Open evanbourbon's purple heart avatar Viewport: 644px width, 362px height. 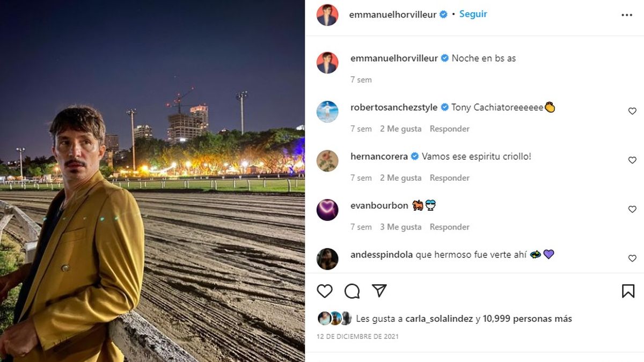pos(327,210)
